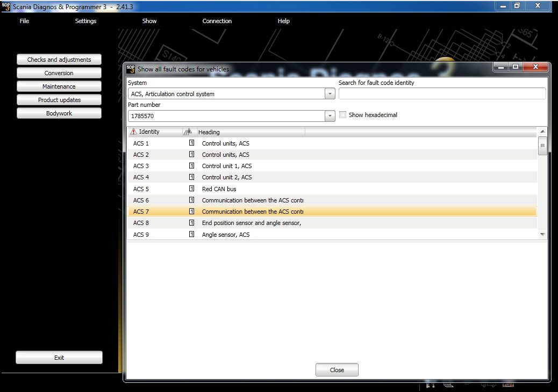Open the Connection menu

[217, 21]
